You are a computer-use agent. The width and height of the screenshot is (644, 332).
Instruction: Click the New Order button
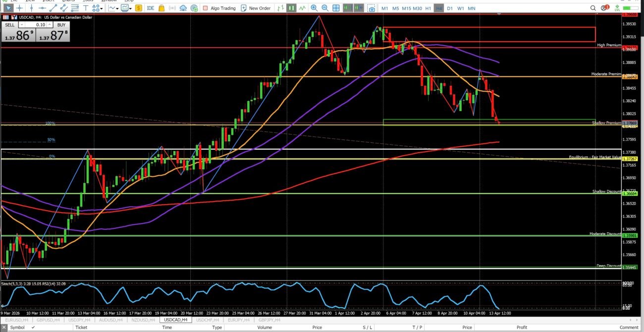[x=256, y=8]
